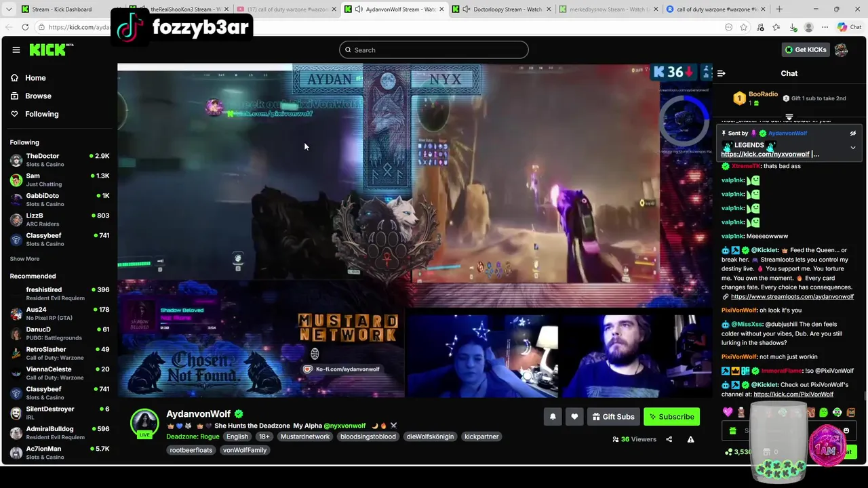Image resolution: width=868 pixels, height=488 pixels.
Task: Click the green frog emote
Action: (x=823, y=412)
